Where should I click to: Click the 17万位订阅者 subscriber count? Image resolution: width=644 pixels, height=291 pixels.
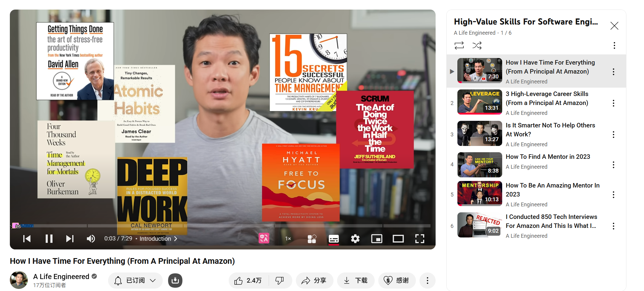[x=50, y=285]
